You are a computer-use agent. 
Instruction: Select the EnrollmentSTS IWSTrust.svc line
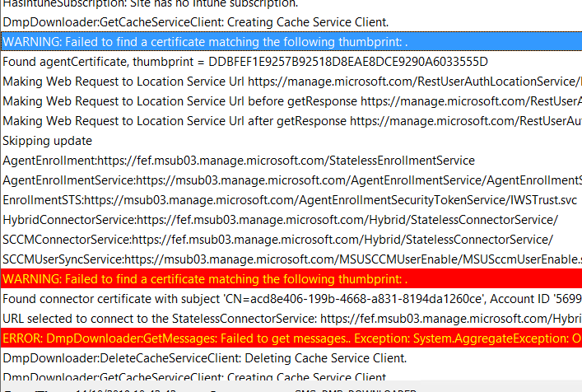(x=291, y=200)
